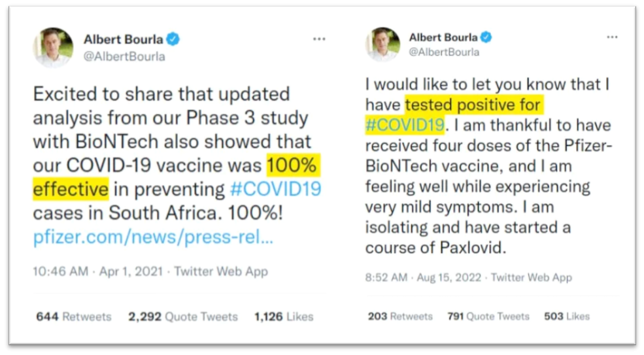This screenshot has height=355, width=644.
Task: Click Albert Bourla display name on right tweet
Action: [444, 37]
